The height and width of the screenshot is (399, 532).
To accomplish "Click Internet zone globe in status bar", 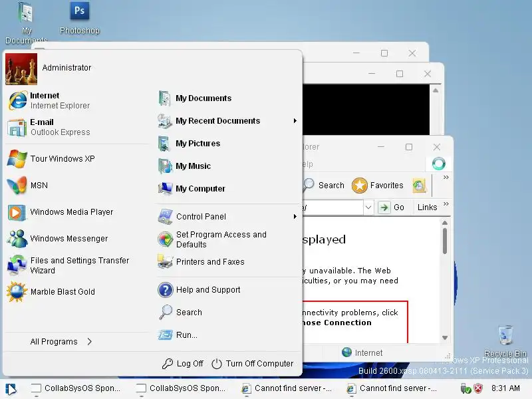I will [x=346, y=352].
